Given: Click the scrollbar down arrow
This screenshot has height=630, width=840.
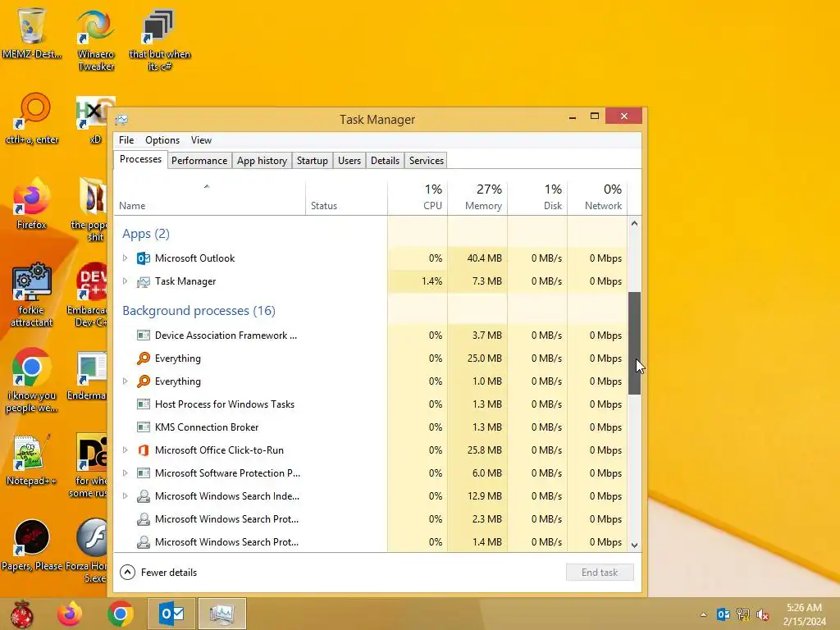Looking at the screenshot, I should click(x=634, y=546).
